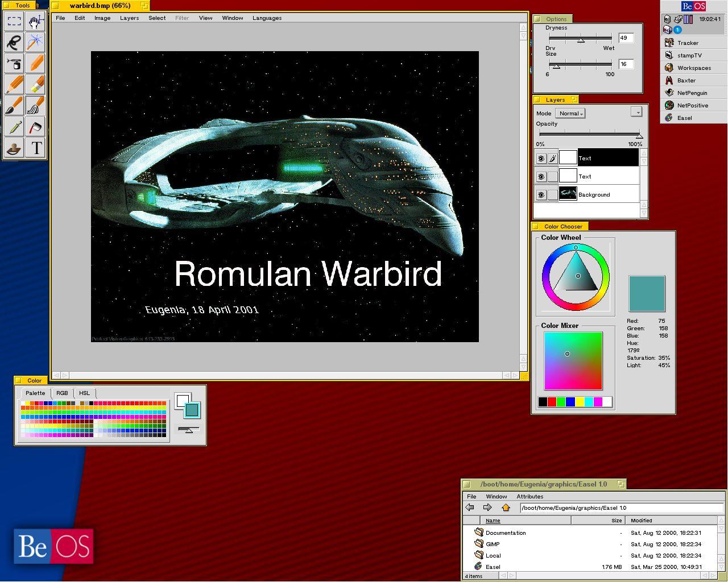The image size is (728, 582).
Task: Select the Text tool
Action: (35, 148)
